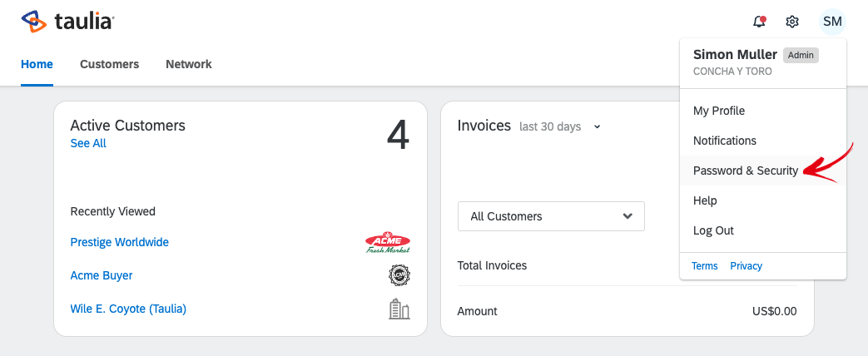Click the Acme Buyer seal icon
The width and height of the screenshot is (868, 356).
pyautogui.click(x=399, y=275)
